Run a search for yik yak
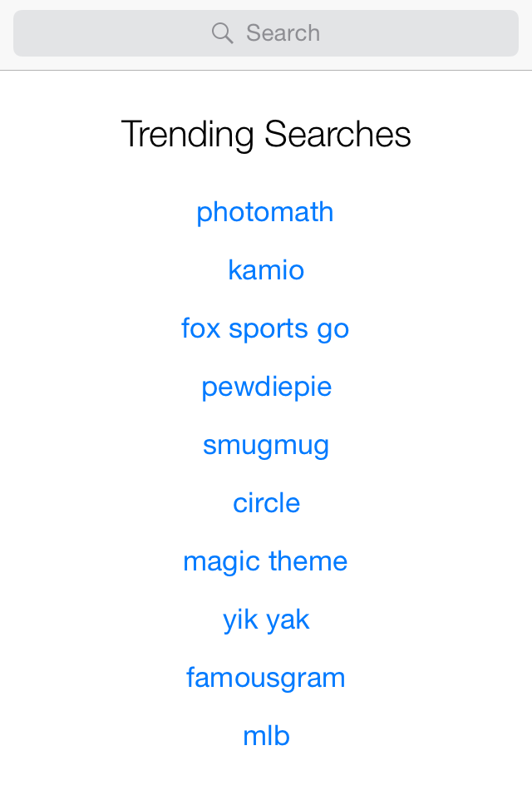Viewport: 532px width, 790px height. click(x=266, y=620)
